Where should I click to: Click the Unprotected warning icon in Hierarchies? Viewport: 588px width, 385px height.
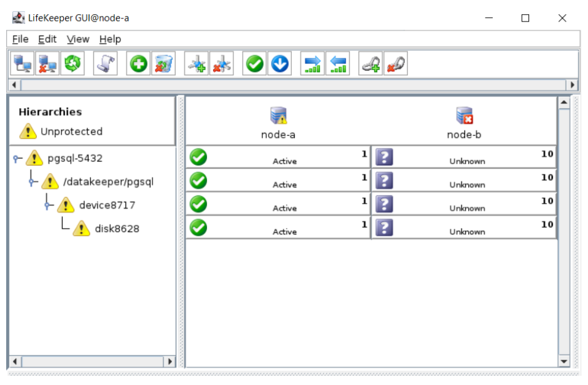(28, 132)
